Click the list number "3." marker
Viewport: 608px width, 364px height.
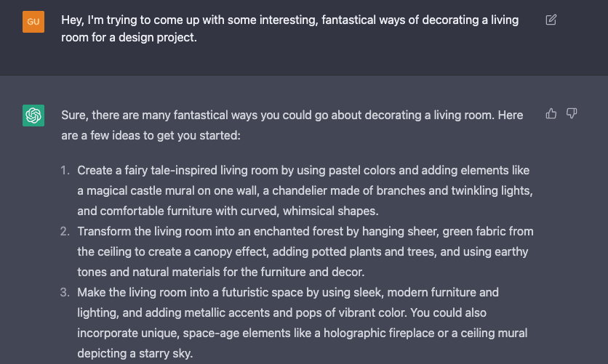[65, 293]
